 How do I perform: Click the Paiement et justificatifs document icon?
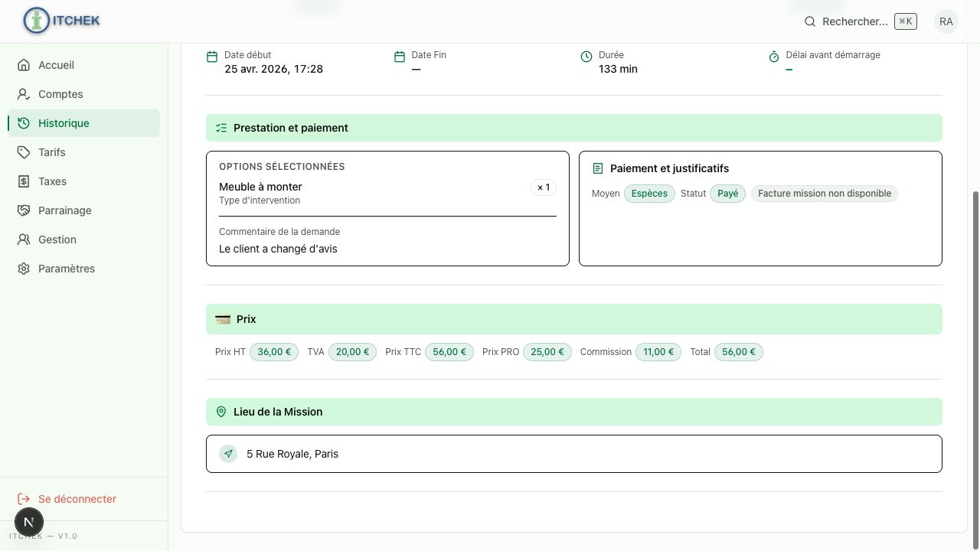[x=598, y=168]
